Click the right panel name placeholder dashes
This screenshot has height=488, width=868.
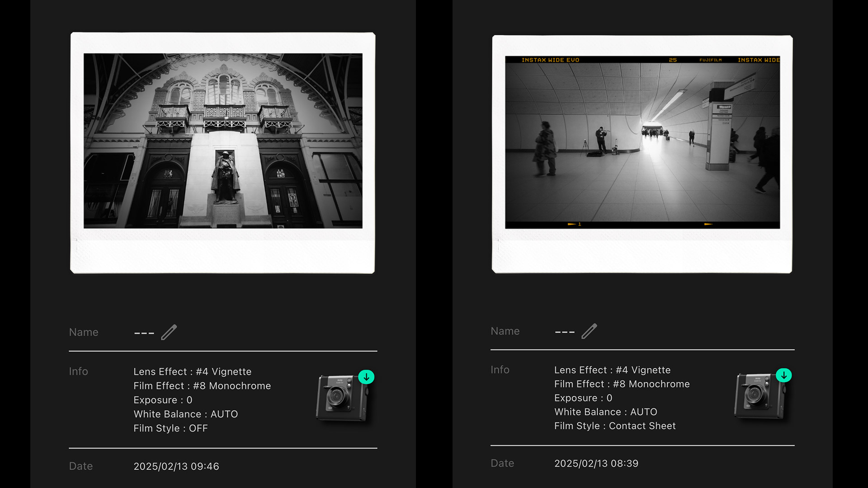564,332
